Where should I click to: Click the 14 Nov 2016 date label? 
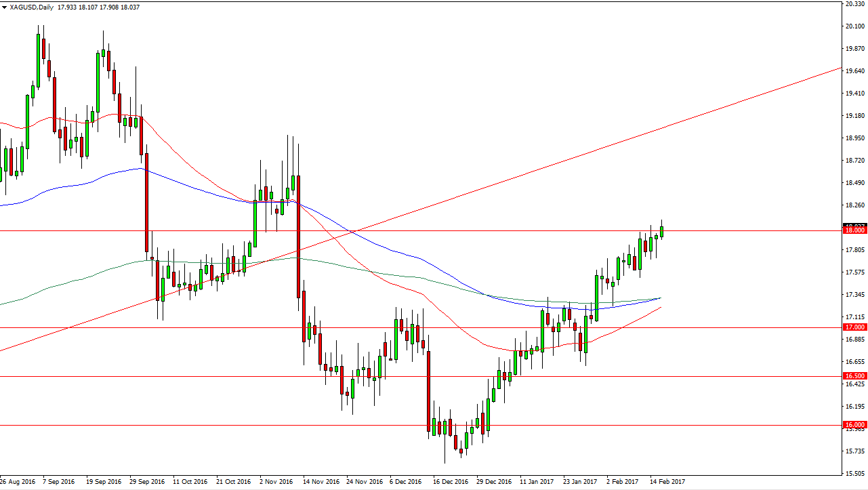[x=321, y=482]
